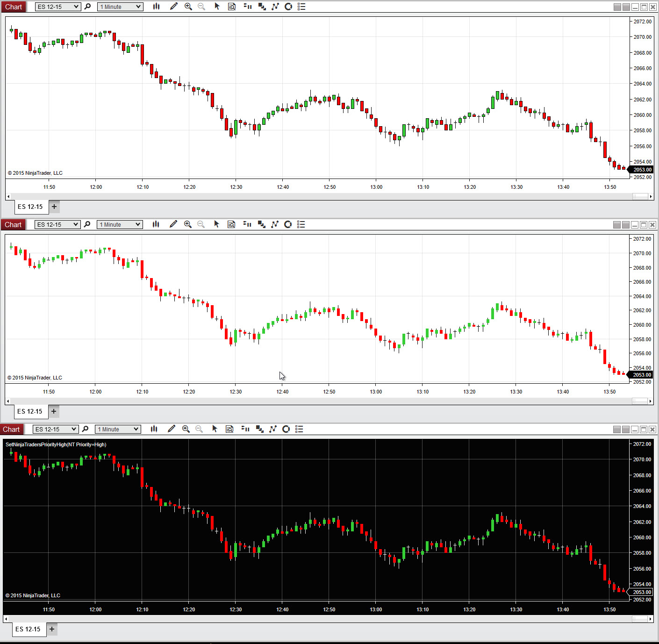Expand 1 Minute interval dropdown in bottom chart
Image resolution: width=659 pixels, height=644 pixels.
click(118, 429)
